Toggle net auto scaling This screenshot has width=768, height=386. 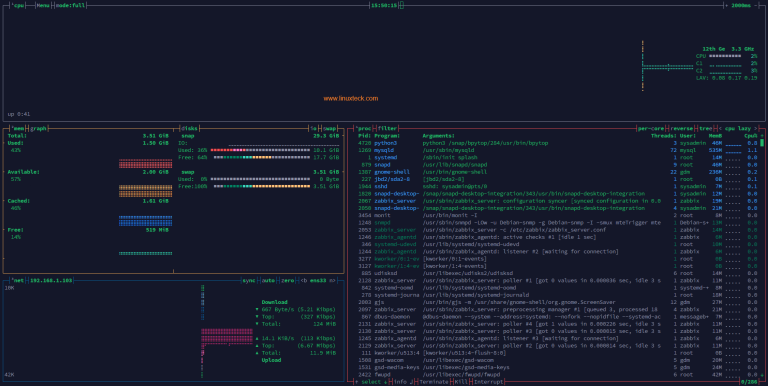pyautogui.click(x=268, y=280)
